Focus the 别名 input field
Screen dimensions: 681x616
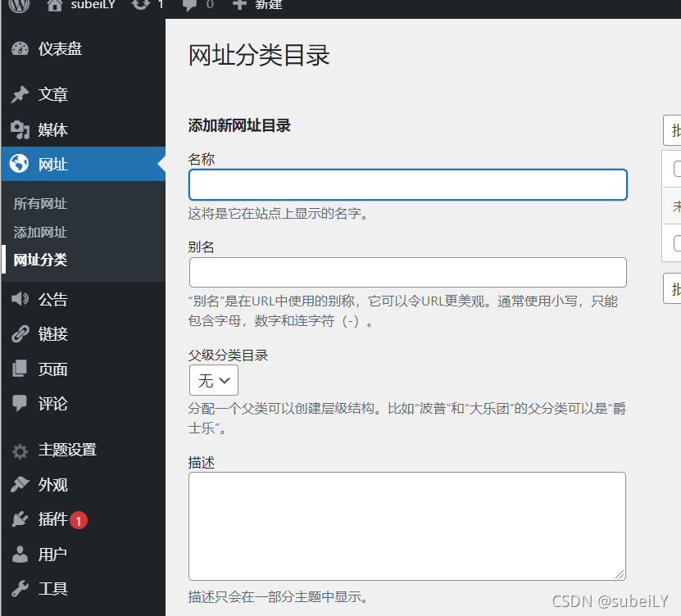coord(408,273)
